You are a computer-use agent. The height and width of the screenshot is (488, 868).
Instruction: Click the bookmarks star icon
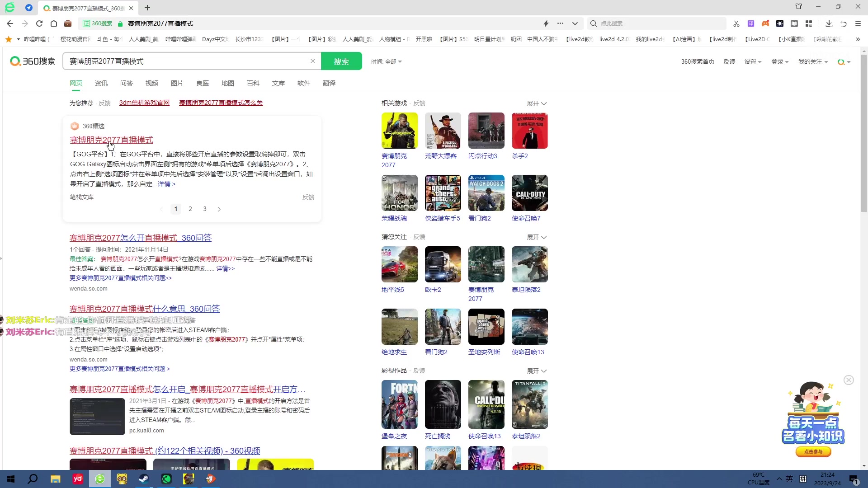tap(9, 39)
